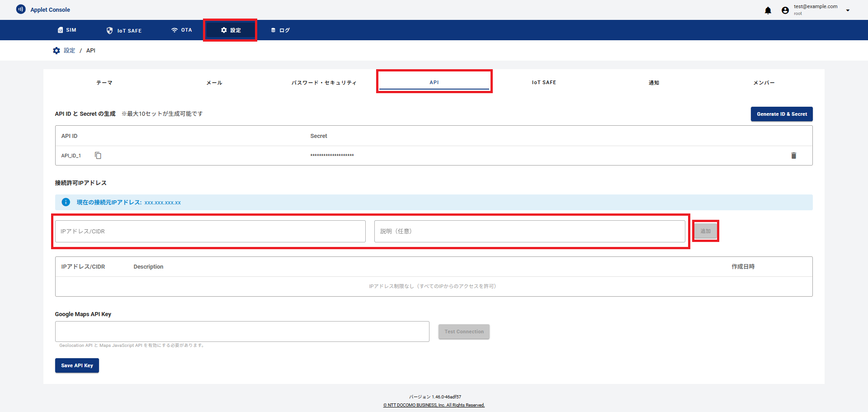This screenshot has width=868, height=412.
Task: Click the notification bell icon
Action: tap(768, 10)
